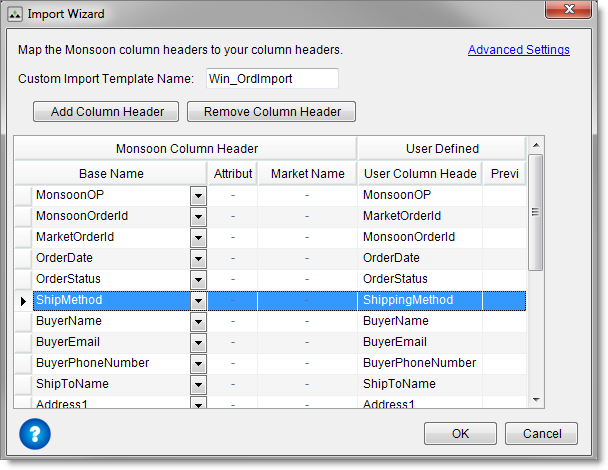Edit the Custom Import Template Name field
The image size is (608, 470).
[x=271, y=79]
